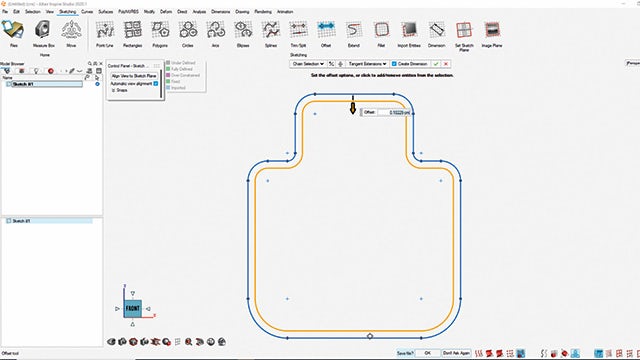The height and width of the screenshot is (360, 640).
Task: Open the Image Plane tool
Action: pyautogui.click(x=492, y=30)
